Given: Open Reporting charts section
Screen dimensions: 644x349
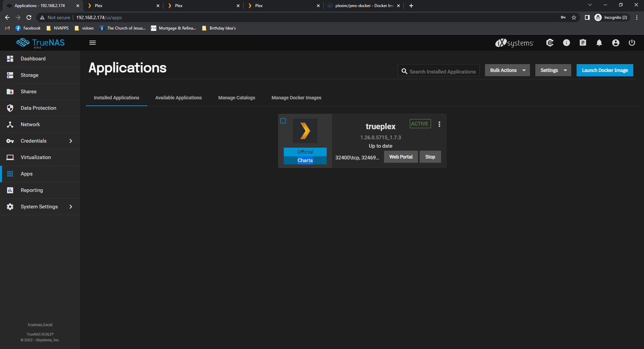Looking at the screenshot, I should [x=40, y=190].
